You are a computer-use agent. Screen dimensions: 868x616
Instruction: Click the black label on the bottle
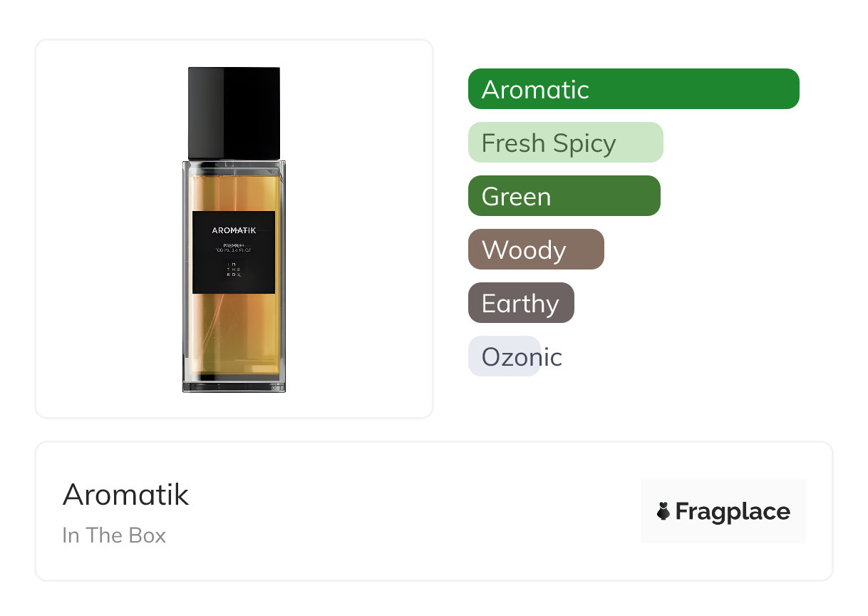tap(234, 252)
